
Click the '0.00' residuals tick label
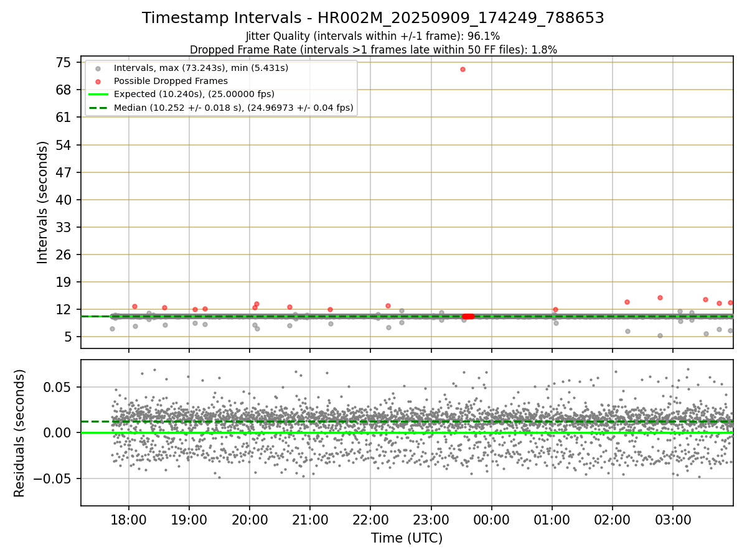point(57,432)
